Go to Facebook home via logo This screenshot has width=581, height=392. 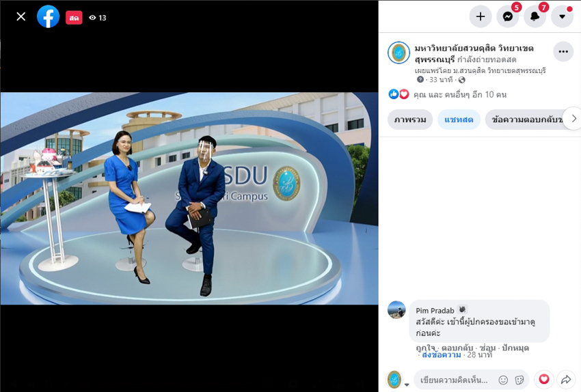[48, 16]
